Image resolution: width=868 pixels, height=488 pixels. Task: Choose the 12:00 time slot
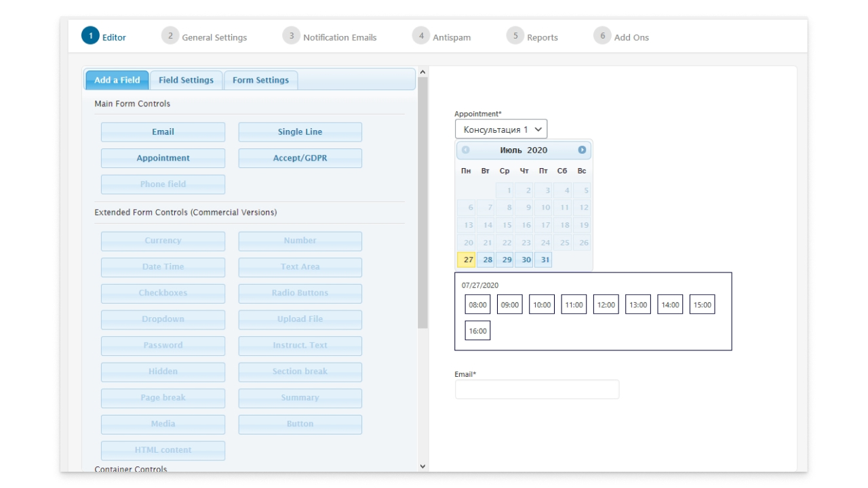(606, 305)
